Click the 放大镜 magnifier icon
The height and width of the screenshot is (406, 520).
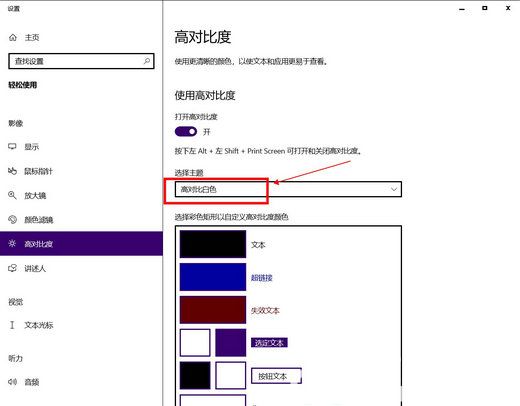12,195
